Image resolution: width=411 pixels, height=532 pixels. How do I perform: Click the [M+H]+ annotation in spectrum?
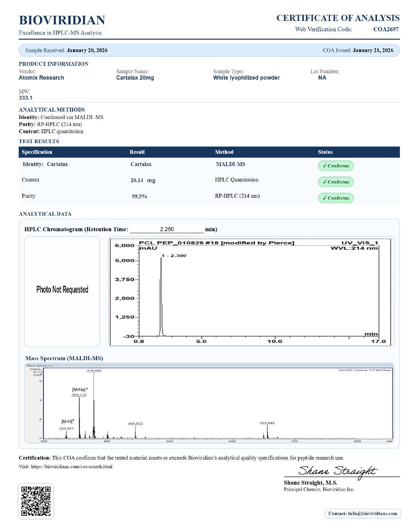point(68,421)
